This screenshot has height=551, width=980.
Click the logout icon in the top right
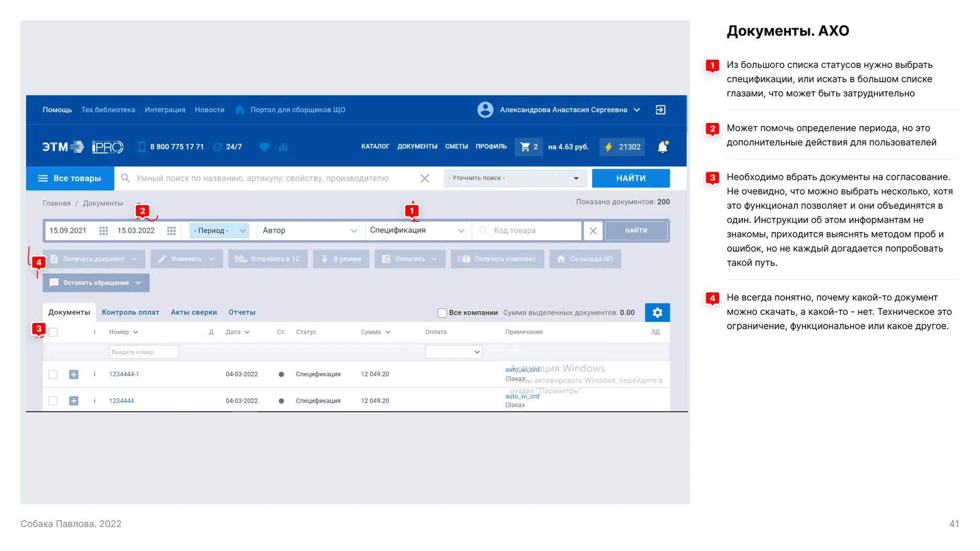click(x=660, y=110)
